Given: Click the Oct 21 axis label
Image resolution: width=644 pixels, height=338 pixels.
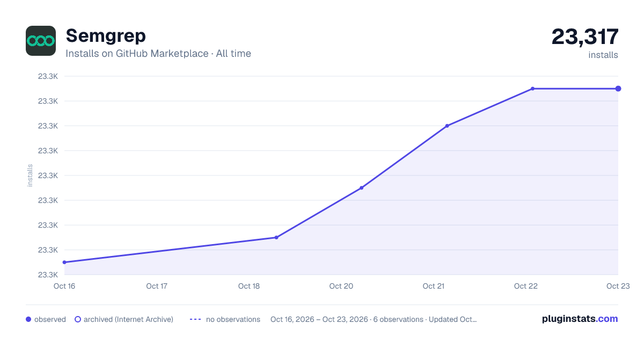Looking at the screenshot, I should tap(434, 286).
